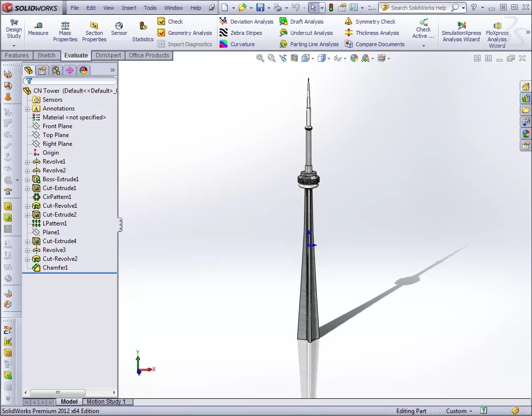Viewport: 532px width, 416px height.
Task: Click the Zoom to Area icon
Action: coord(271,58)
